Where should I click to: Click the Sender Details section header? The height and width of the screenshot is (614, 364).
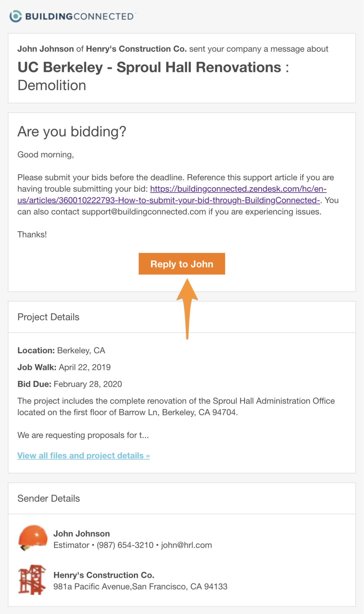click(48, 498)
